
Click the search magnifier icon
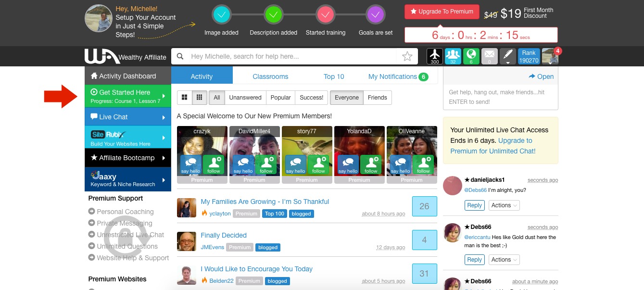coord(180,56)
